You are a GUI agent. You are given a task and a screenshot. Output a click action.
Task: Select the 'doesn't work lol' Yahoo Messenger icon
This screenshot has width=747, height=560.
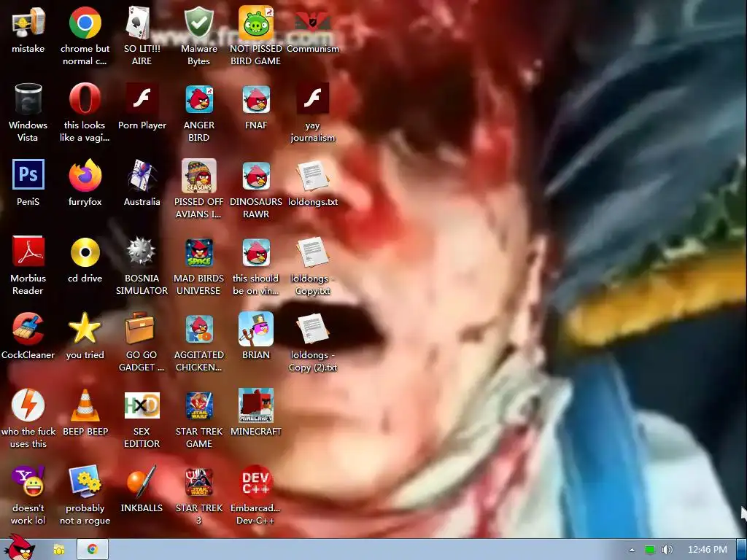coord(28,481)
